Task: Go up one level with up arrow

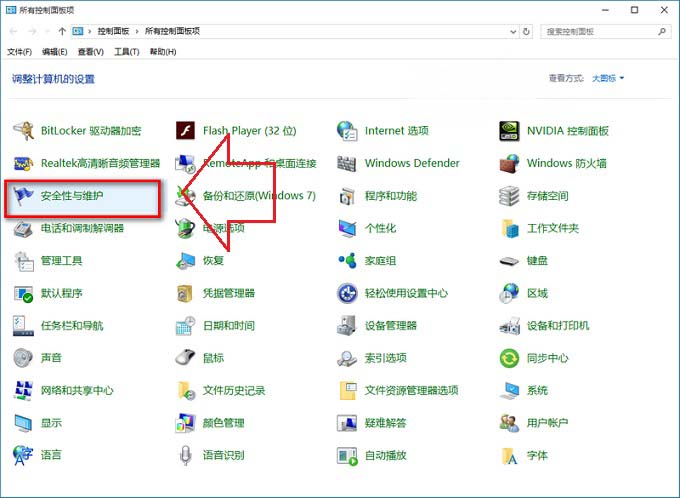Action: point(62,31)
